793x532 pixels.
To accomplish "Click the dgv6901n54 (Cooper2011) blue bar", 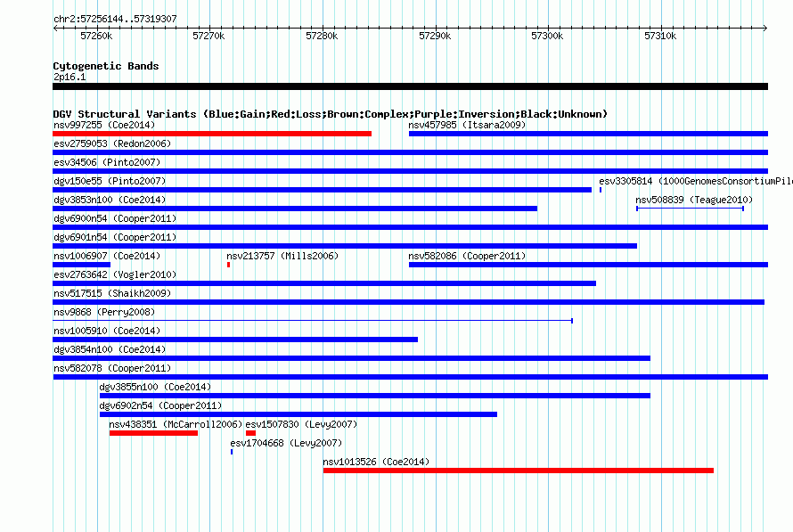I will (x=345, y=246).
